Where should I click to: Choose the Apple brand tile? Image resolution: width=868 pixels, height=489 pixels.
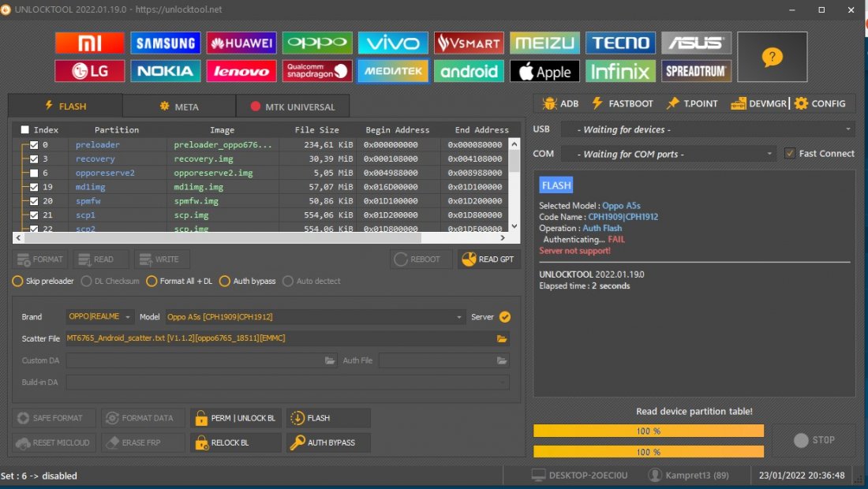(544, 71)
